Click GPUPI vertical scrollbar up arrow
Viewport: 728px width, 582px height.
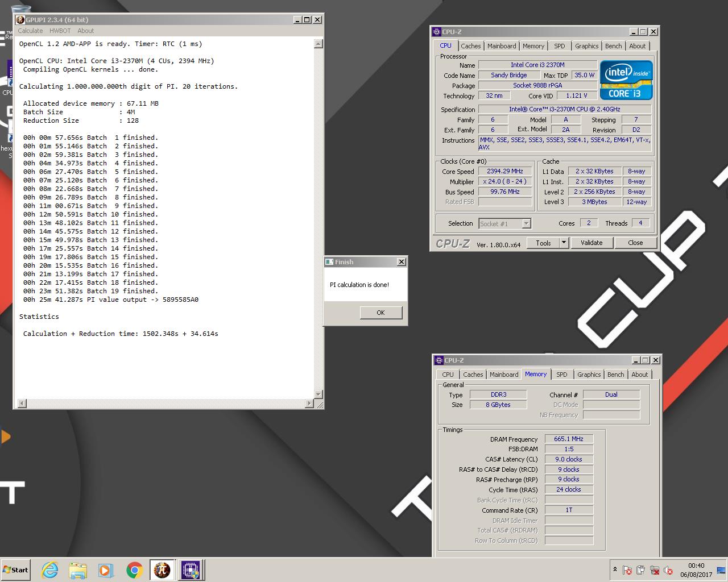tap(318, 44)
